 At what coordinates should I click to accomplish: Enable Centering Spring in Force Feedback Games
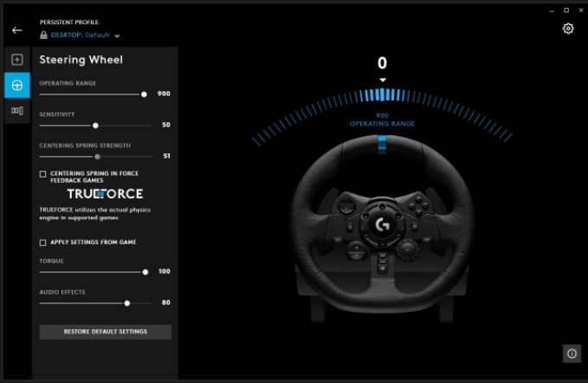point(42,174)
